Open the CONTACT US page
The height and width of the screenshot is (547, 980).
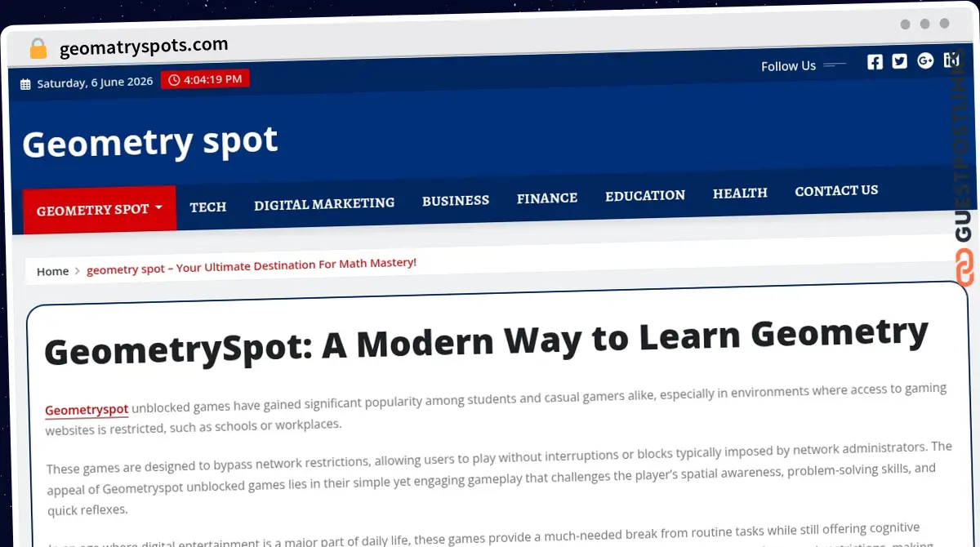(x=836, y=190)
